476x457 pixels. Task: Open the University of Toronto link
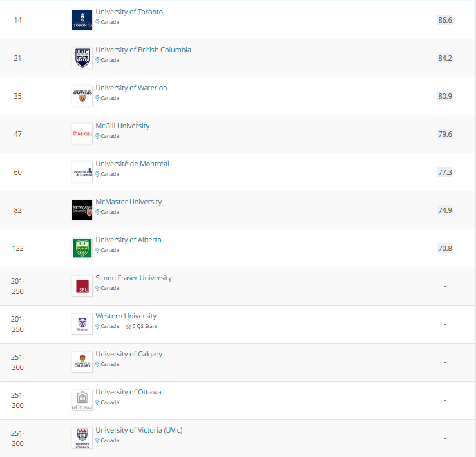click(129, 12)
